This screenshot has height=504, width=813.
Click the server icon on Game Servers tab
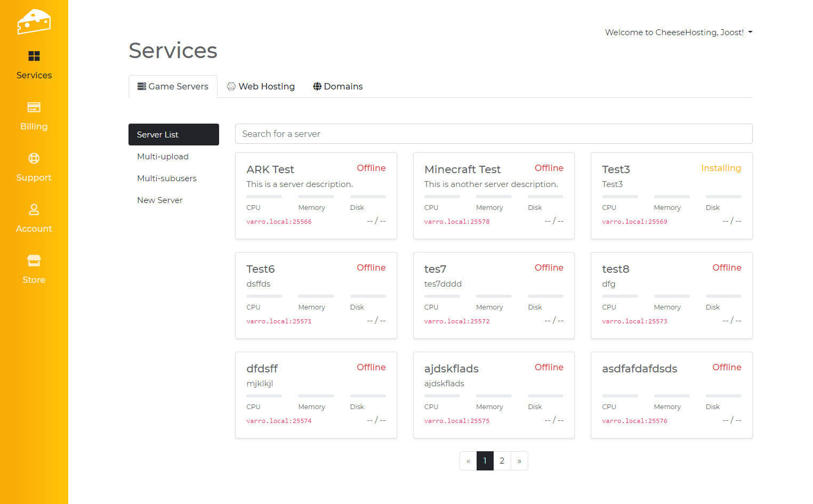tap(142, 86)
